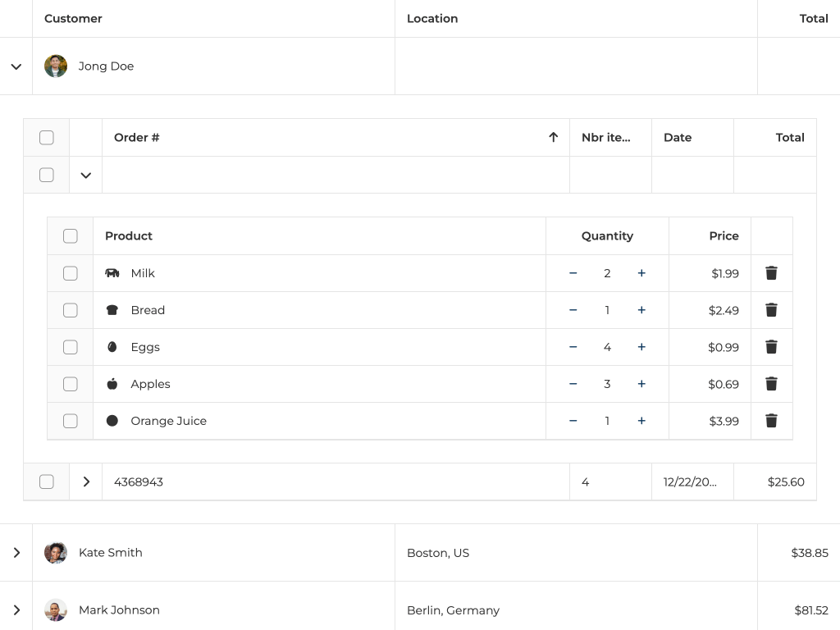This screenshot has width=840, height=630.
Task: Click the Quantity column header
Action: click(607, 236)
